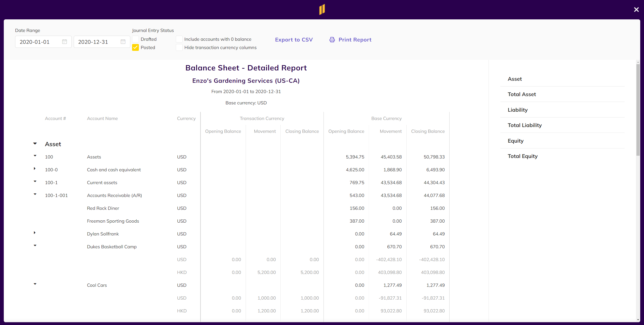Image resolution: width=644 pixels, height=325 pixels.
Task: Go to Equity section in side navigation
Action: 515,141
